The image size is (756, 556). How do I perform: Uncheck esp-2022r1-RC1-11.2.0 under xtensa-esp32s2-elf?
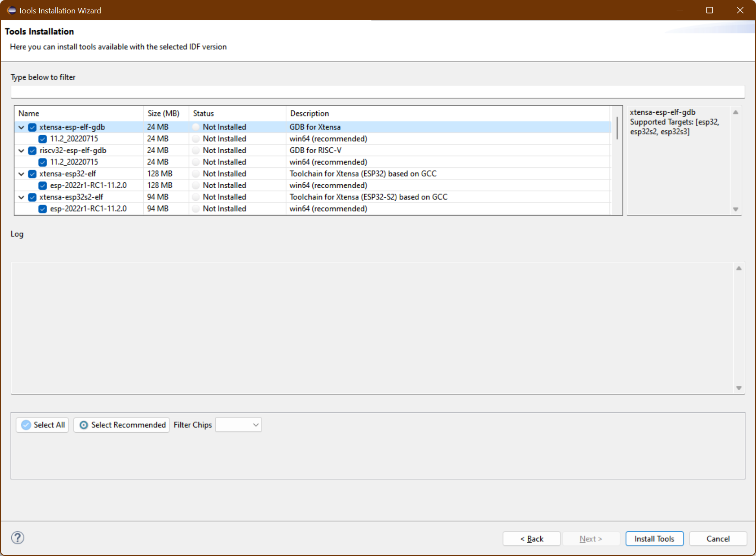tap(43, 209)
